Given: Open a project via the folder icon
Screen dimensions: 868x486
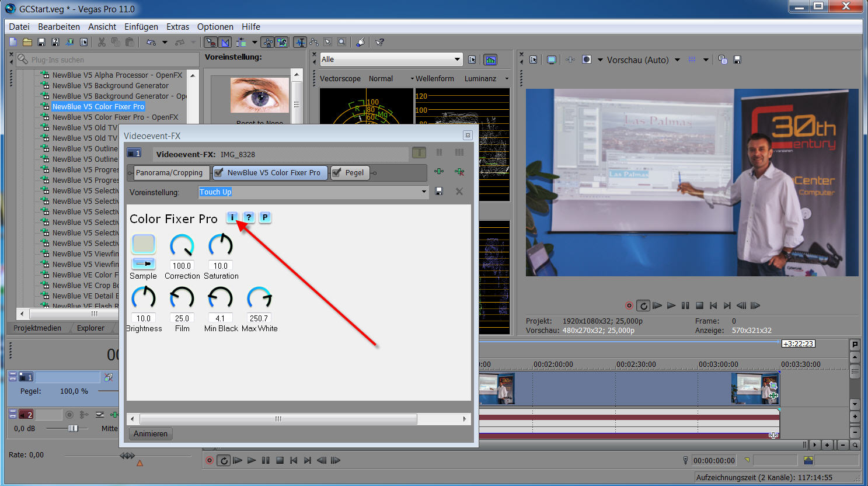Looking at the screenshot, I should pos(27,42).
